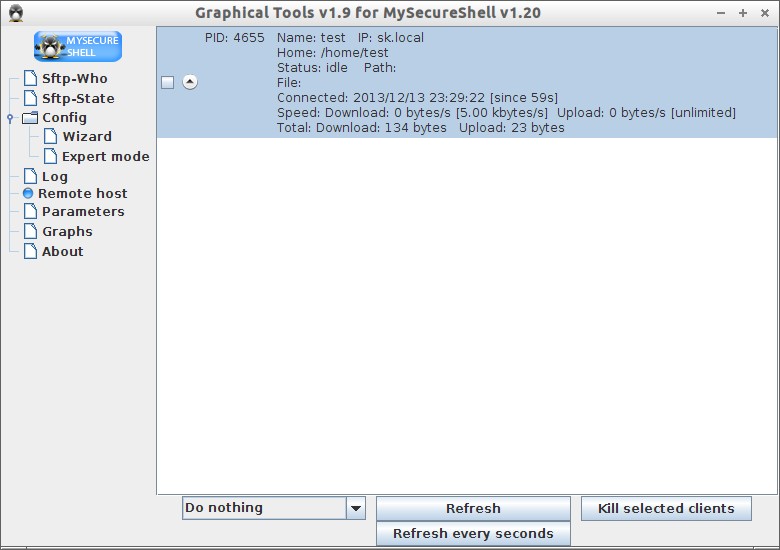Maximize the window with plus button
The height and width of the screenshot is (550, 780).
[743, 13]
